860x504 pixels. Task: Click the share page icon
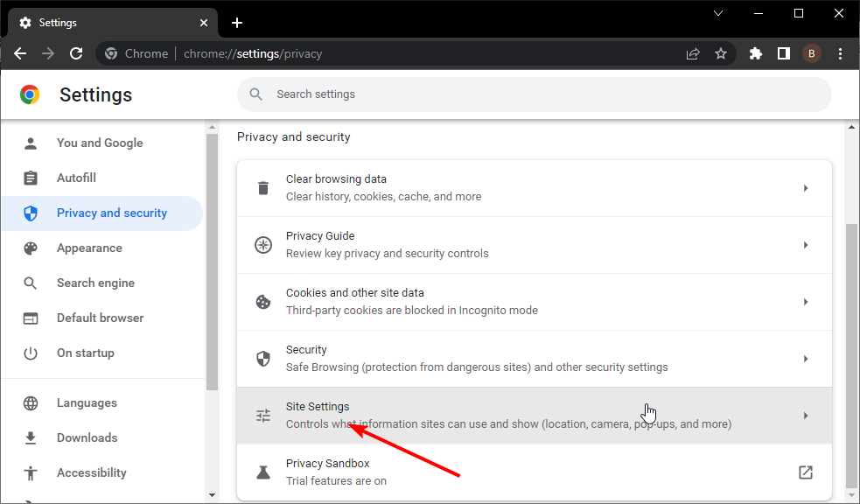(x=693, y=53)
